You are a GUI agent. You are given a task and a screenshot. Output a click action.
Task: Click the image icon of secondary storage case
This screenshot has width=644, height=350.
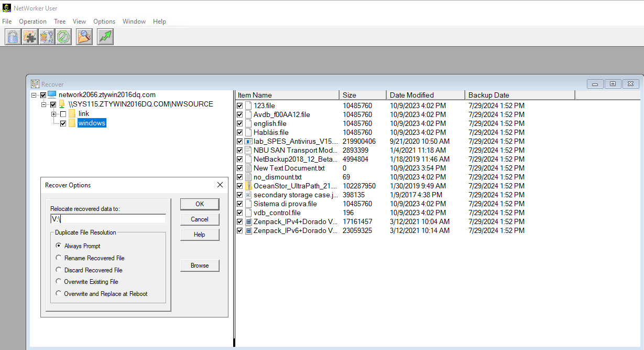click(x=248, y=195)
